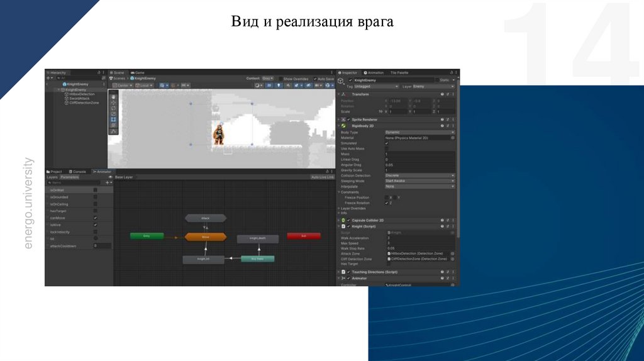Toggle the isGrounded parameter checkbox
This screenshot has height=361, width=644.
[96, 197]
